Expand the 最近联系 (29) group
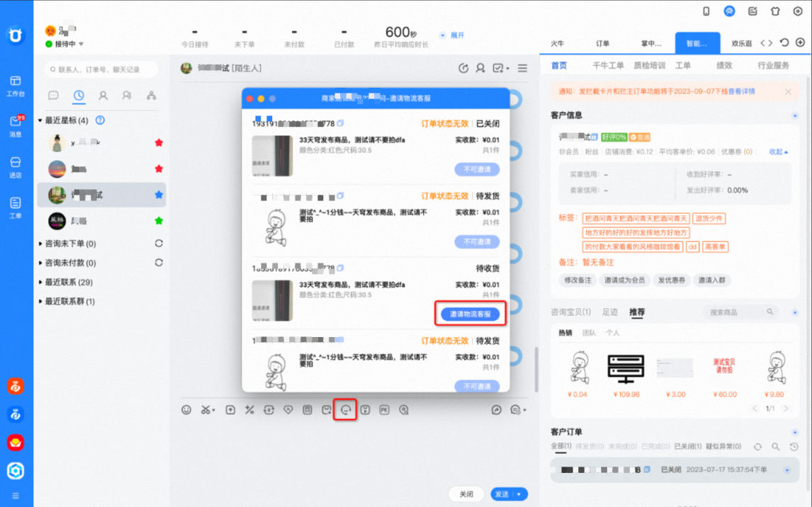The image size is (812, 507). pos(40,283)
